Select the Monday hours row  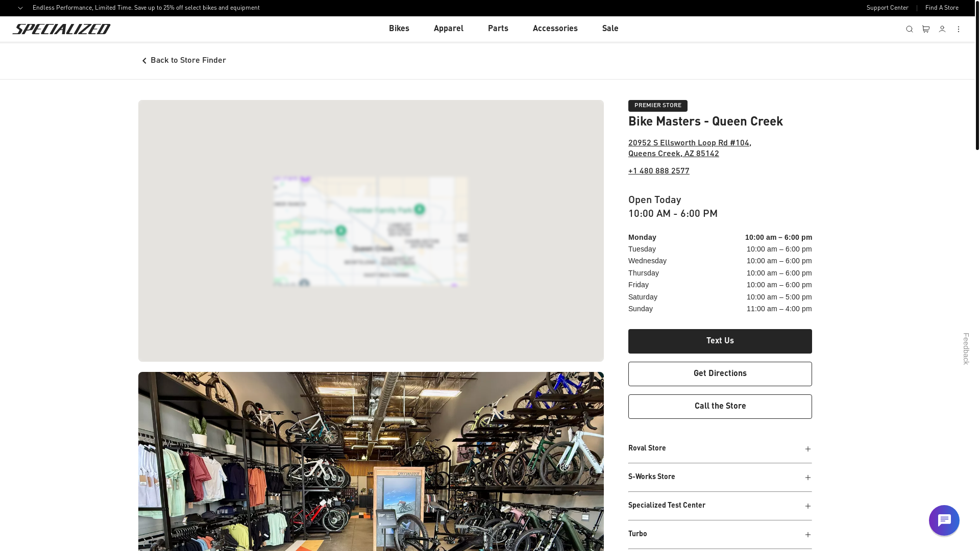tap(720, 238)
